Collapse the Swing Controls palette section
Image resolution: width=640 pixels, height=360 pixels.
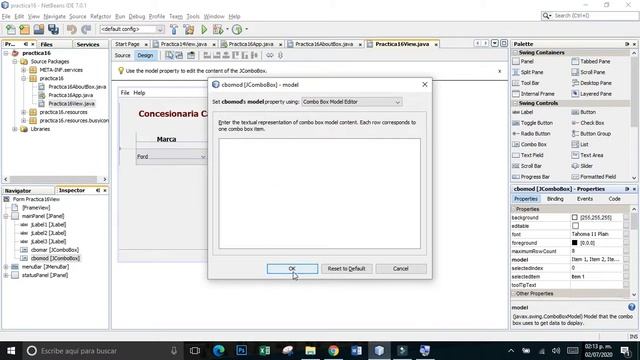coord(515,103)
